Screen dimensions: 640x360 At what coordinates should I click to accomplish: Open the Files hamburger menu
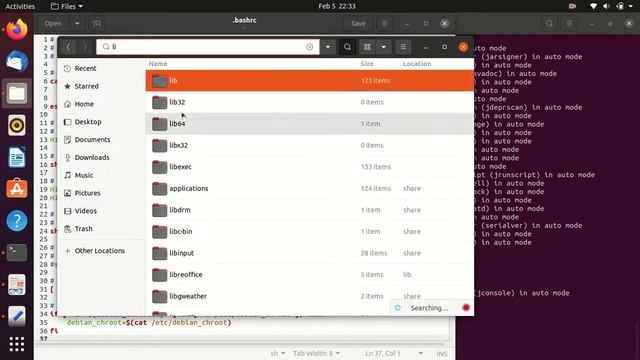click(x=403, y=47)
